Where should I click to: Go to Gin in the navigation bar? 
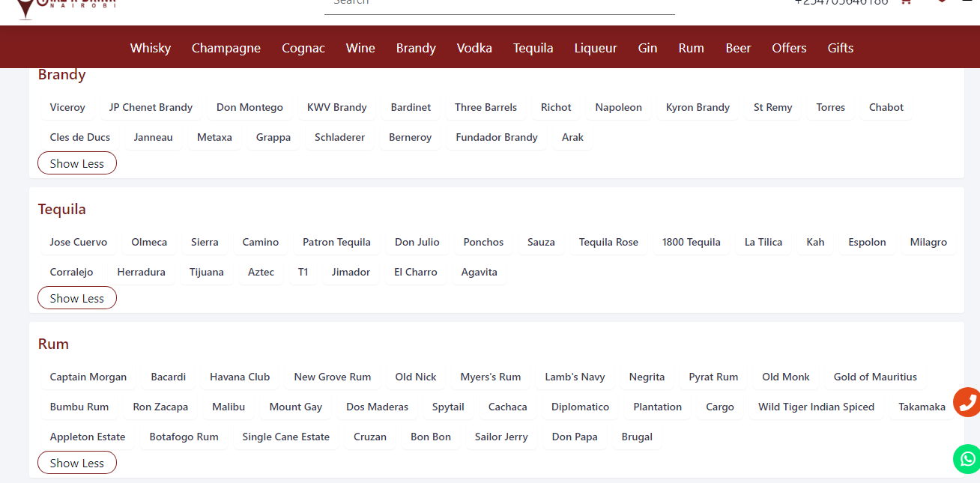[648, 48]
